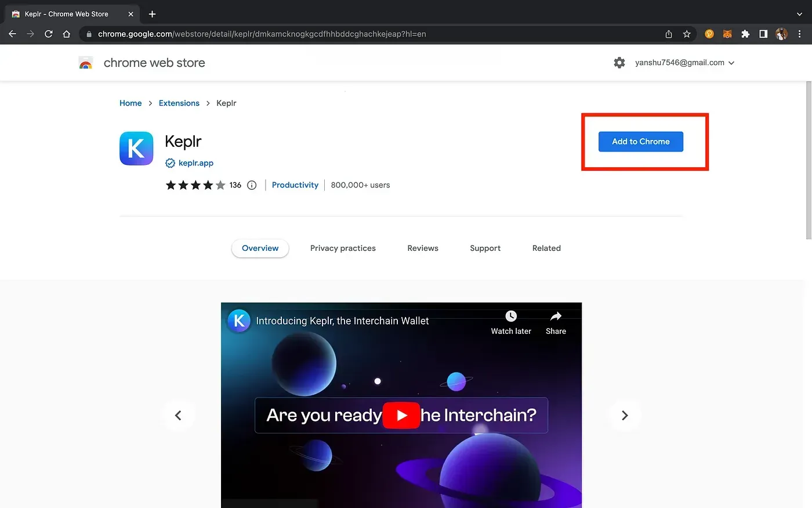Click the rating info icon next to 136
The height and width of the screenshot is (508, 812).
252,185
